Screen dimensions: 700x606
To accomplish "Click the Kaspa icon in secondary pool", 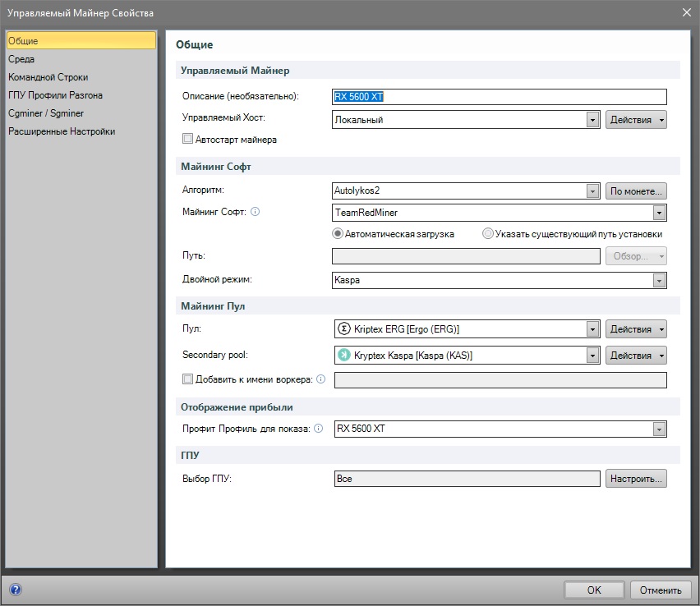I will point(343,355).
